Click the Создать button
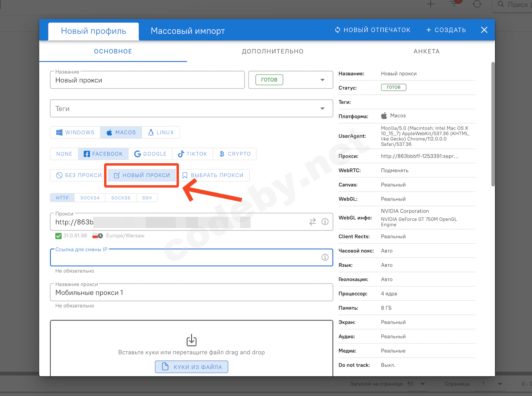Screen dimensions: 532x396 [446, 30]
